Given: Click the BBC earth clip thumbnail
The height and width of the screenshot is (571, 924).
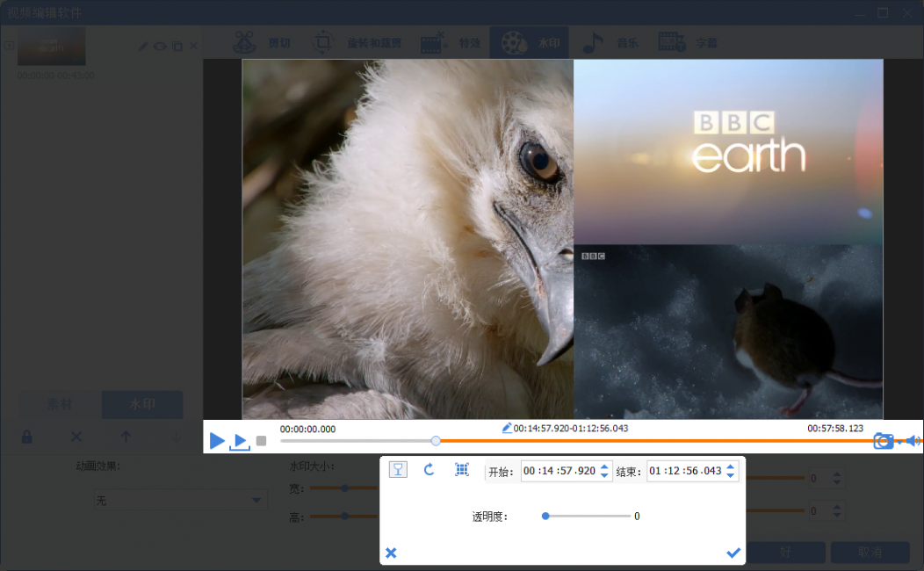Looking at the screenshot, I should (x=51, y=46).
